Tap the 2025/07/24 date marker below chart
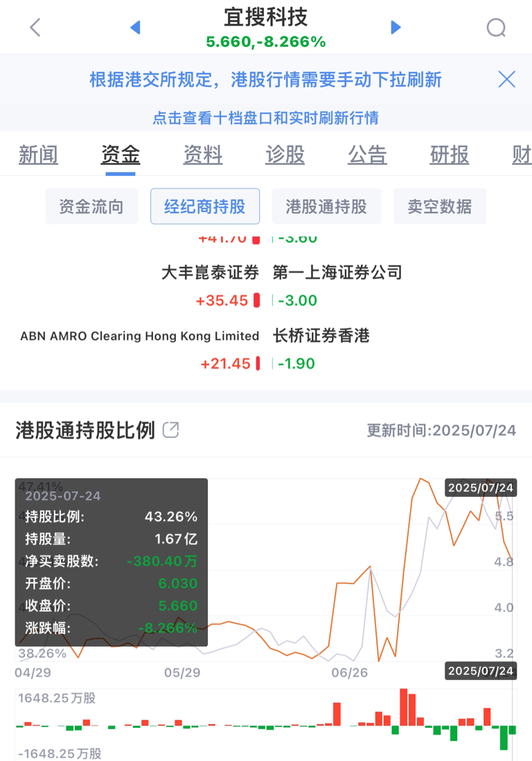 pyautogui.click(x=481, y=671)
